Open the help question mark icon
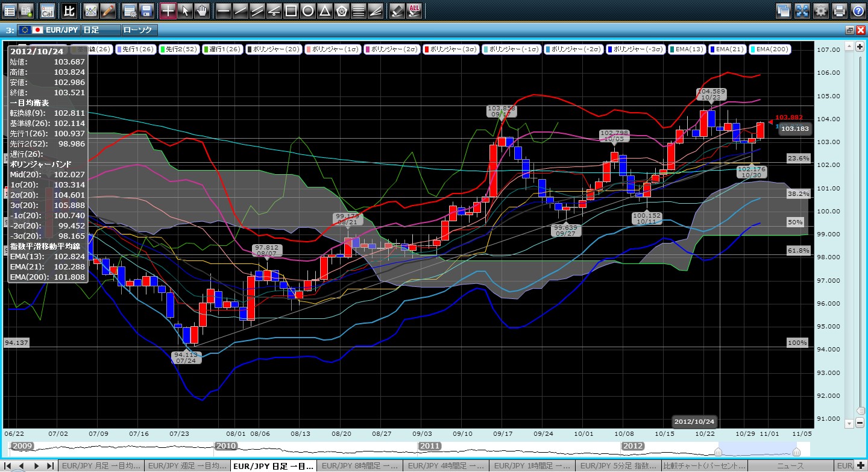This screenshot has width=868, height=472. coord(857,10)
